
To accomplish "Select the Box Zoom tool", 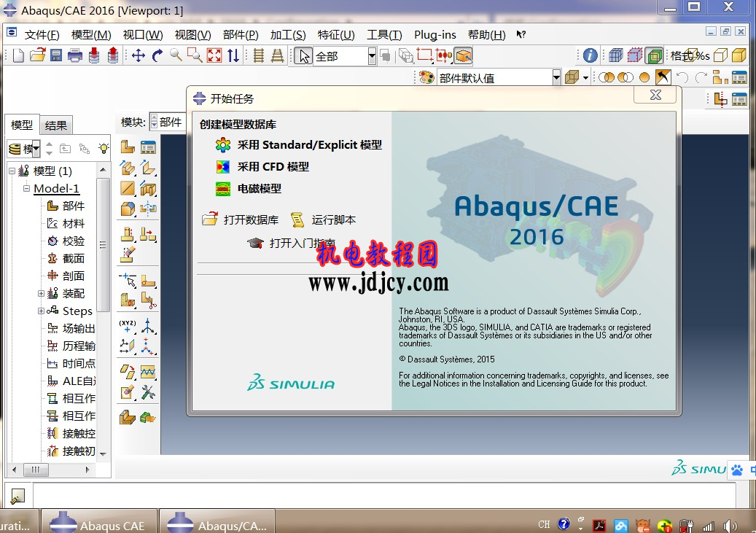I will [x=195, y=55].
